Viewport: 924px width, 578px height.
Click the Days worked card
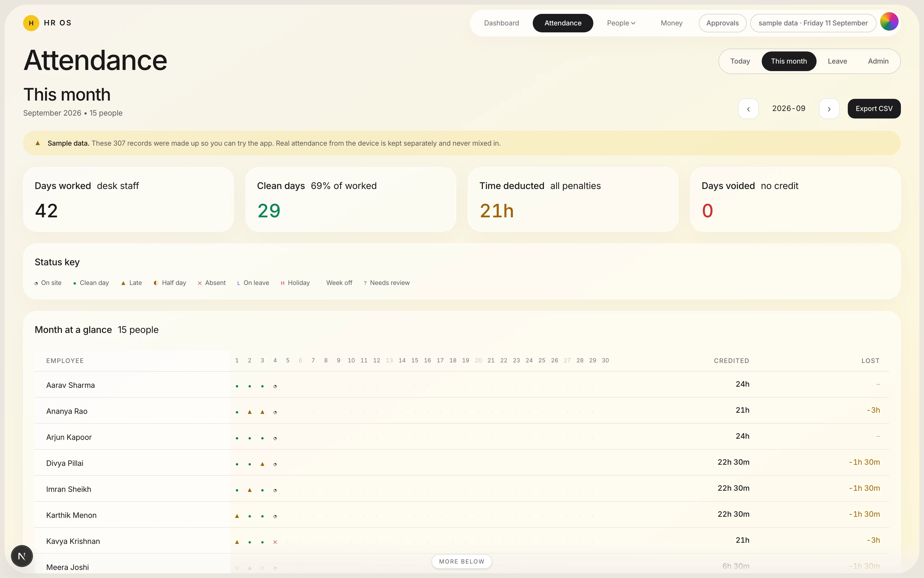pyautogui.click(x=128, y=199)
